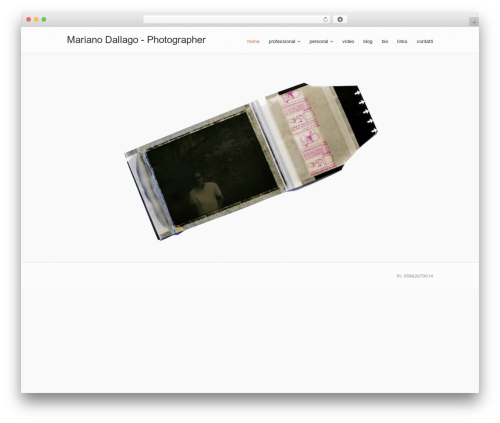This screenshot has height=423, width=500.
Task: Open a new tab with plus icon
Action: (474, 22)
